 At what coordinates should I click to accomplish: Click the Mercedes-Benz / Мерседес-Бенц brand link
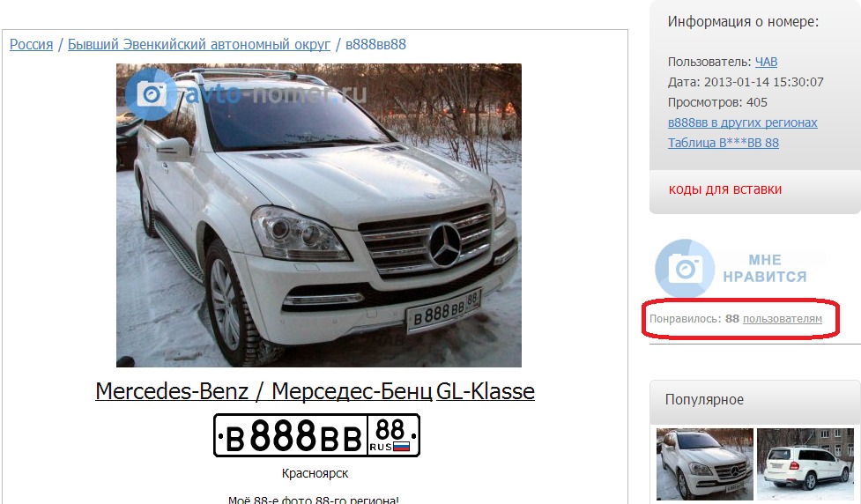(263, 391)
